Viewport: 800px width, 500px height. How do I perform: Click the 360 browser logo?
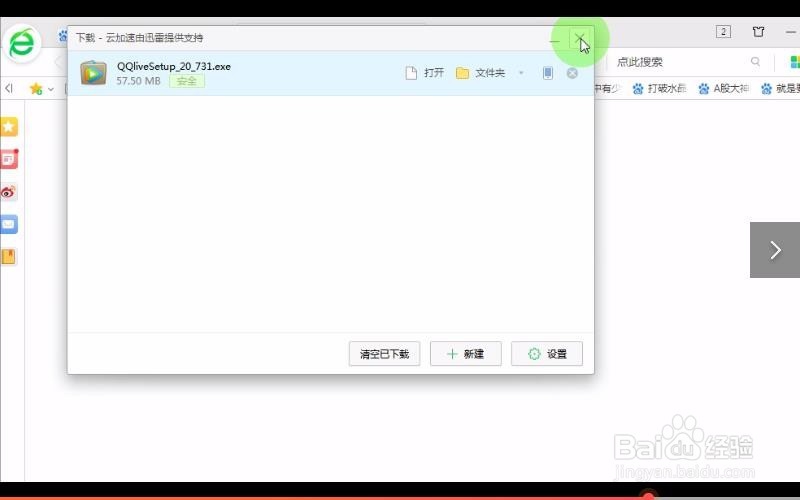[x=22, y=44]
